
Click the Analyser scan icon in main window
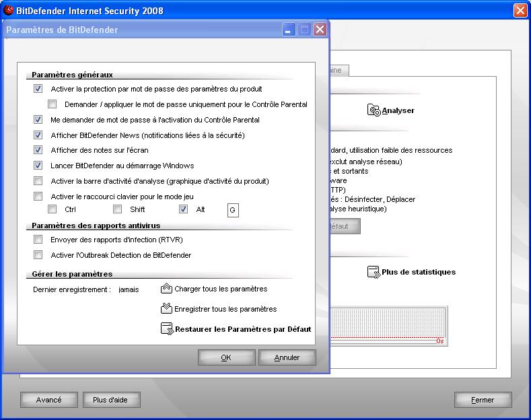click(374, 110)
